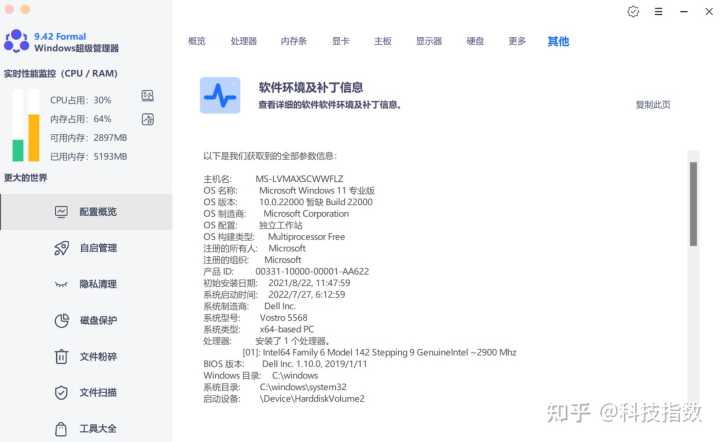This screenshot has height=442, width=720.
Task: Click the orange memory usage bar
Action: click(34, 138)
